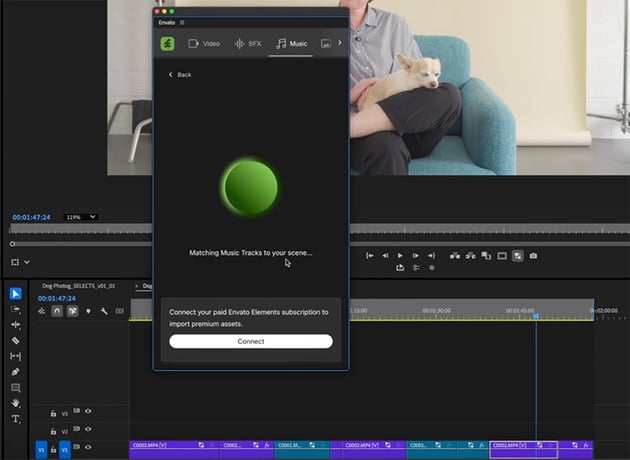Select the outlined C0002.MP4 clip under playhead
630x460 pixels.
524,450
